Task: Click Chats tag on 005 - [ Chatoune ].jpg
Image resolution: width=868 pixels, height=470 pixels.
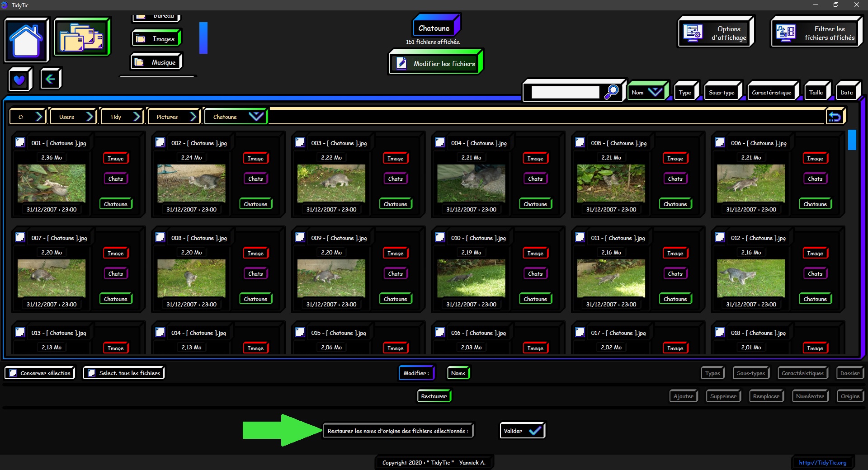Action: pos(675,179)
